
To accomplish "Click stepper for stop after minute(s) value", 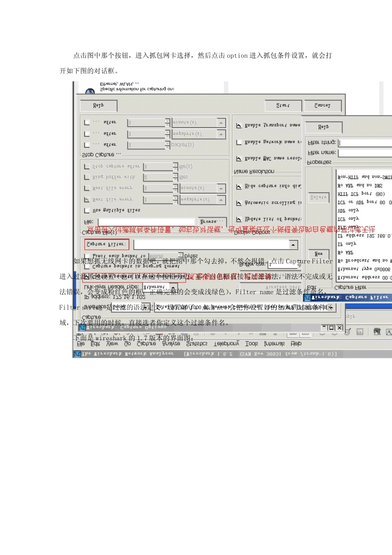I will 168,123.
